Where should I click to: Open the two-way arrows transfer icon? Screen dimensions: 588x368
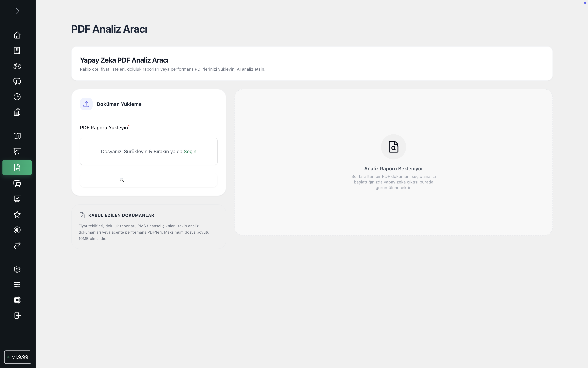click(x=17, y=245)
